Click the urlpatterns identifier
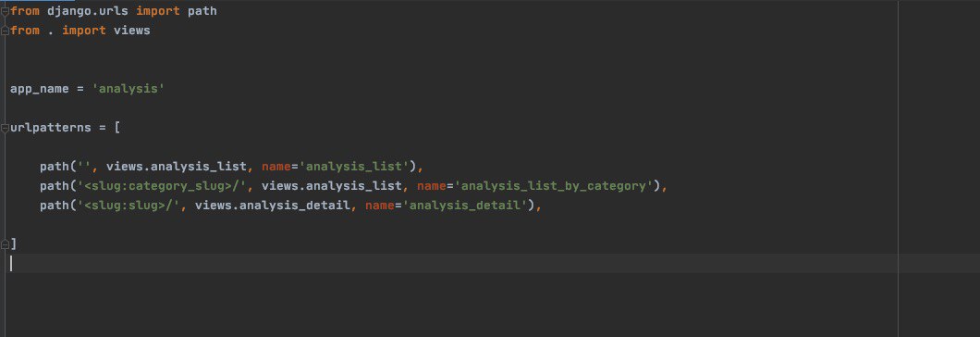The image size is (980, 337). coord(51,128)
